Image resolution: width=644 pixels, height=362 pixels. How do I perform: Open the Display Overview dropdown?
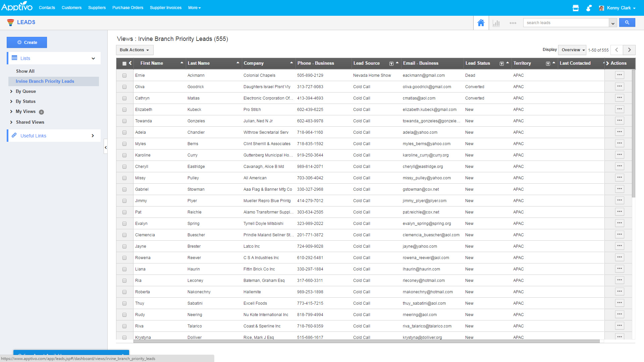(573, 50)
